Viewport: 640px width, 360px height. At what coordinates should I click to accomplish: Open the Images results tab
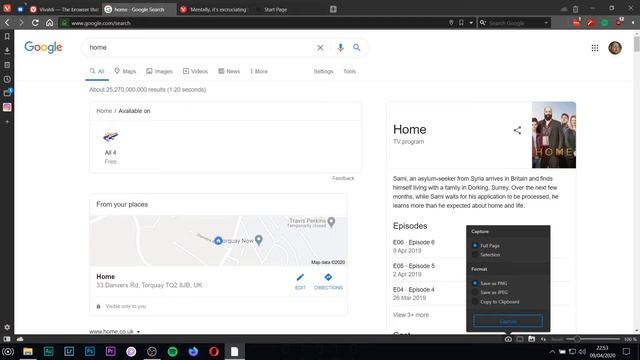[x=159, y=71]
